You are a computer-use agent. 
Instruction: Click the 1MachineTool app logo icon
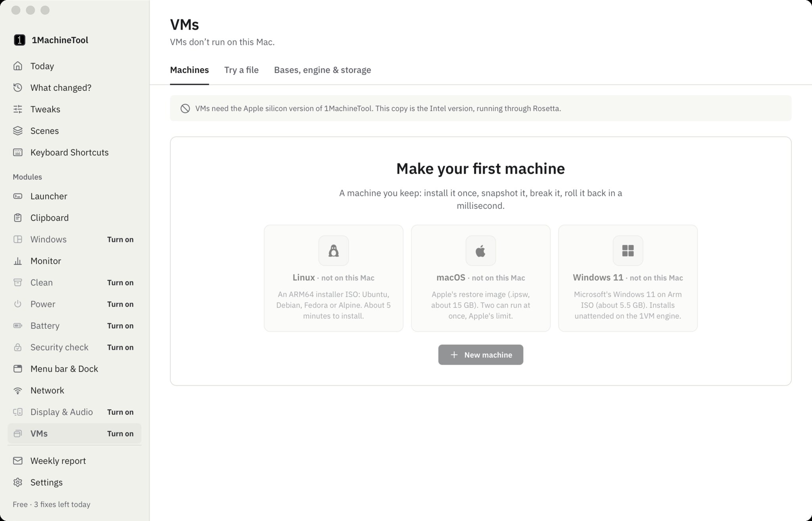tap(19, 40)
